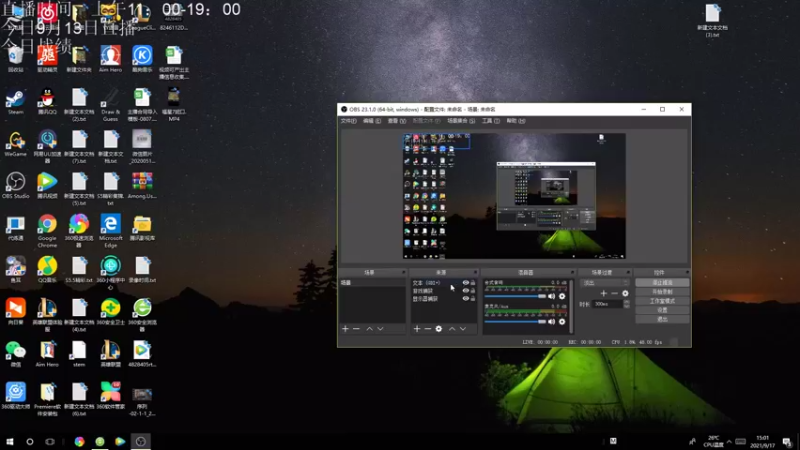Open the Help menu in OBS
The width and height of the screenshot is (800, 450).
click(516, 121)
